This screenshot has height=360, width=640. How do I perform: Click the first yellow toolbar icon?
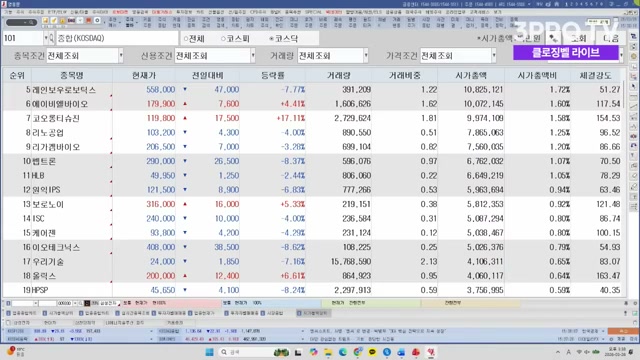tap(45, 20)
